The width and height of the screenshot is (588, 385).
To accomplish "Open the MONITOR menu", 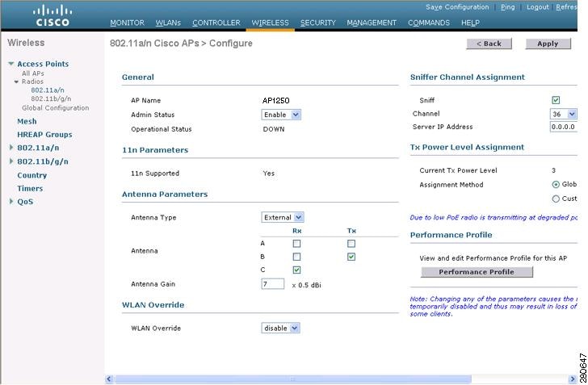I will [x=127, y=23].
